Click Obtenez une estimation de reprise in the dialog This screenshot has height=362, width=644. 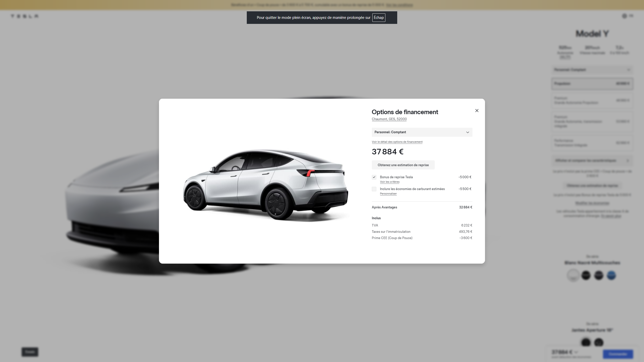403,165
